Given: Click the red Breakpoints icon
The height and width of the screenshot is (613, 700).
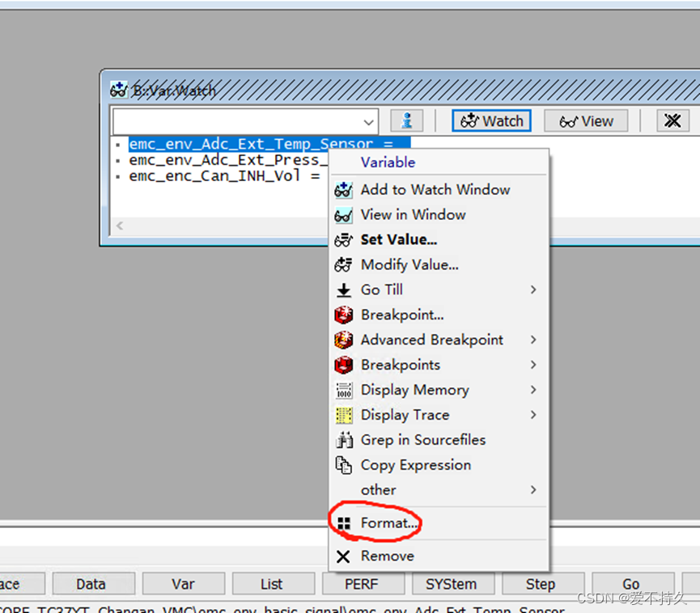Looking at the screenshot, I should [343, 365].
